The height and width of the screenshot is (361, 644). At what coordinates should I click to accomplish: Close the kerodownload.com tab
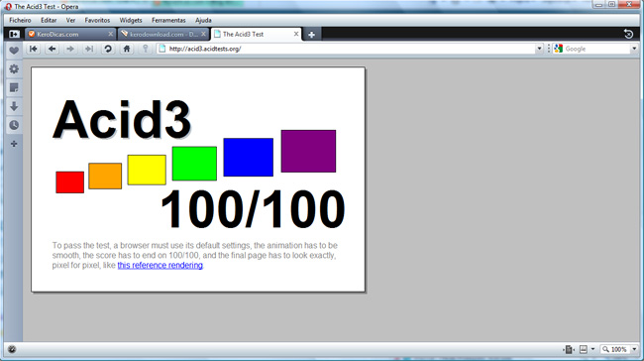click(203, 34)
